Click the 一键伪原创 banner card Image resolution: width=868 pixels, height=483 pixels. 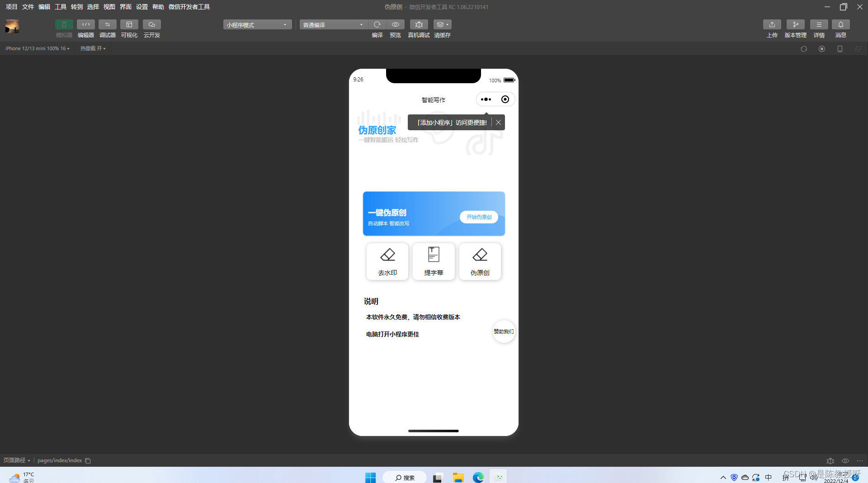(434, 213)
